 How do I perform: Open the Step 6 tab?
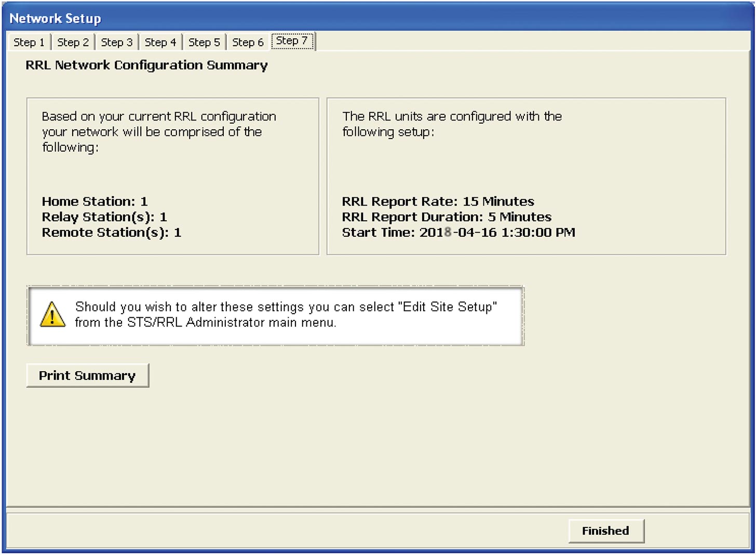(248, 42)
